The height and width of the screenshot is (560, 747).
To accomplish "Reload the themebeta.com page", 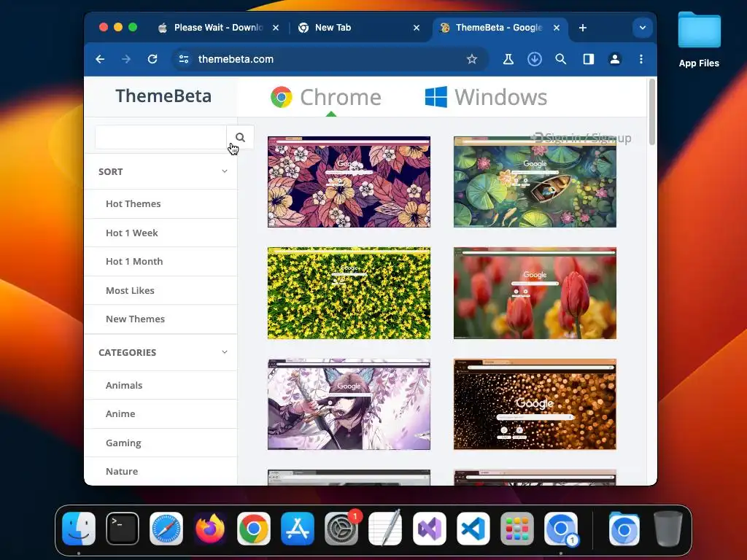I will click(x=152, y=59).
